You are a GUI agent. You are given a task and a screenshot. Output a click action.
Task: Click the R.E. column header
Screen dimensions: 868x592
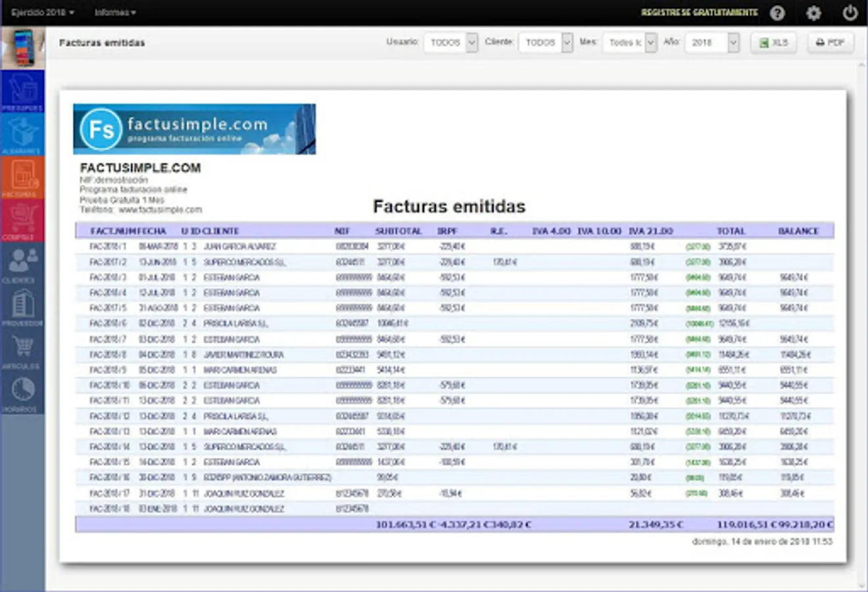pyautogui.click(x=498, y=231)
